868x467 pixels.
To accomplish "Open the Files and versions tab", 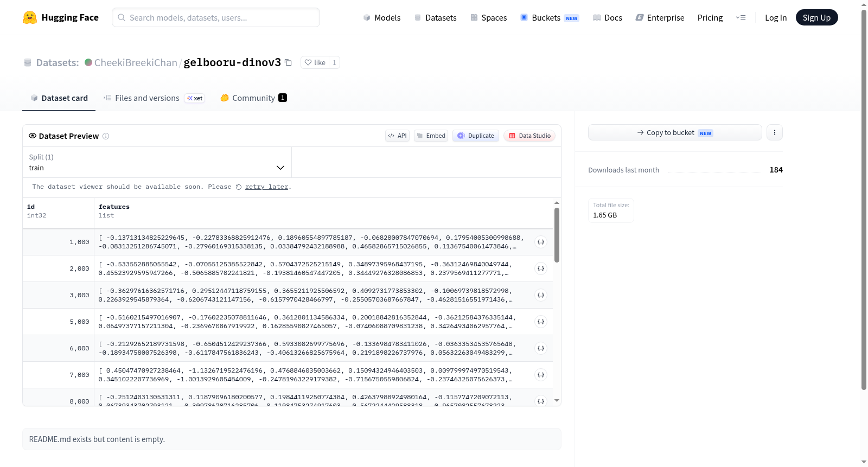I will point(154,98).
